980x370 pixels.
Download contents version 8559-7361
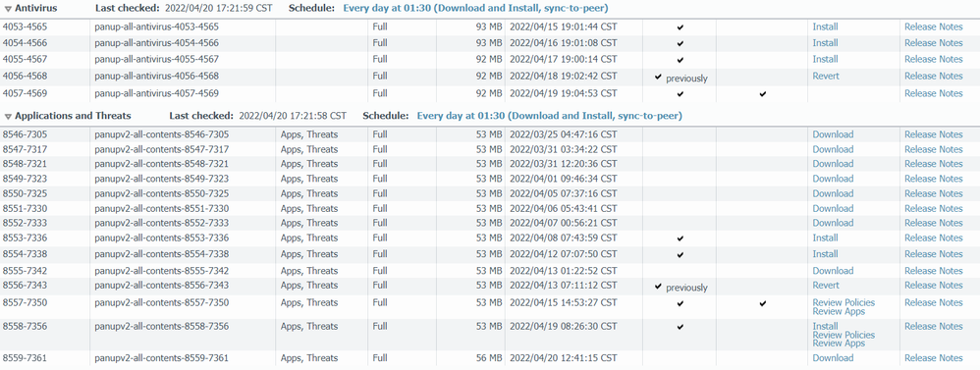833,358
